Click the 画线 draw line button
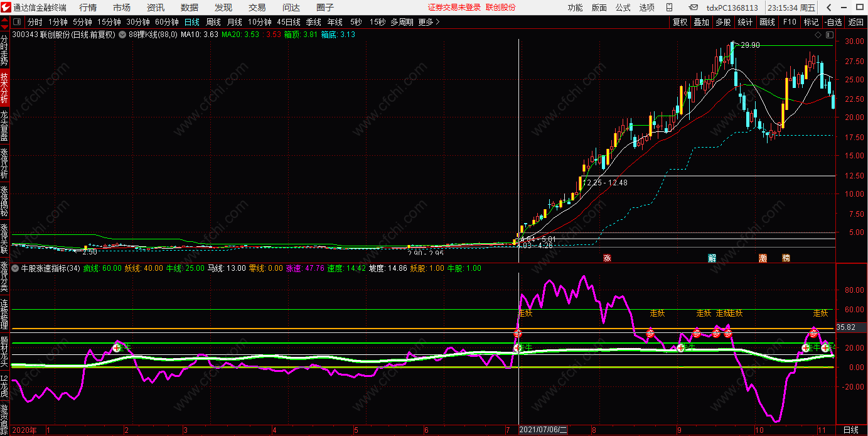The height and width of the screenshot is (436, 868). pos(767,22)
